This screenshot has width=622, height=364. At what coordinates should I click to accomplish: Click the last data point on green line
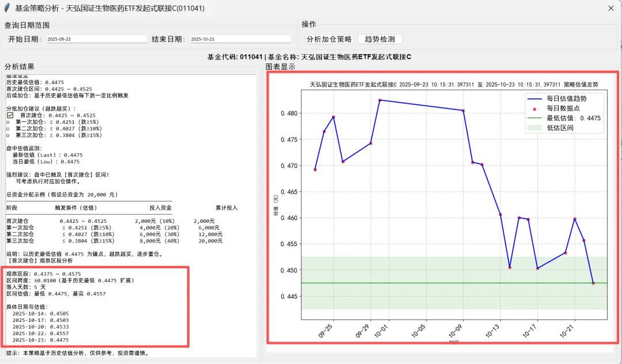593,283
